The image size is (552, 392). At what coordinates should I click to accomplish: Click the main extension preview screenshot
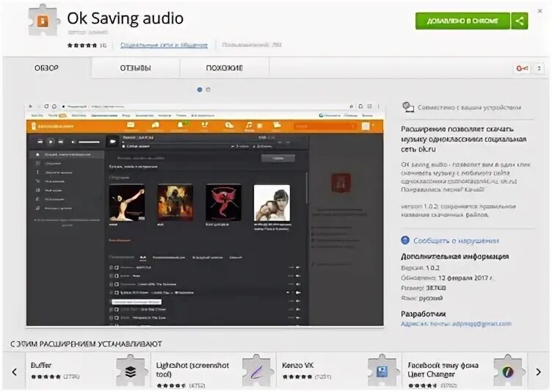pyautogui.click(x=205, y=214)
